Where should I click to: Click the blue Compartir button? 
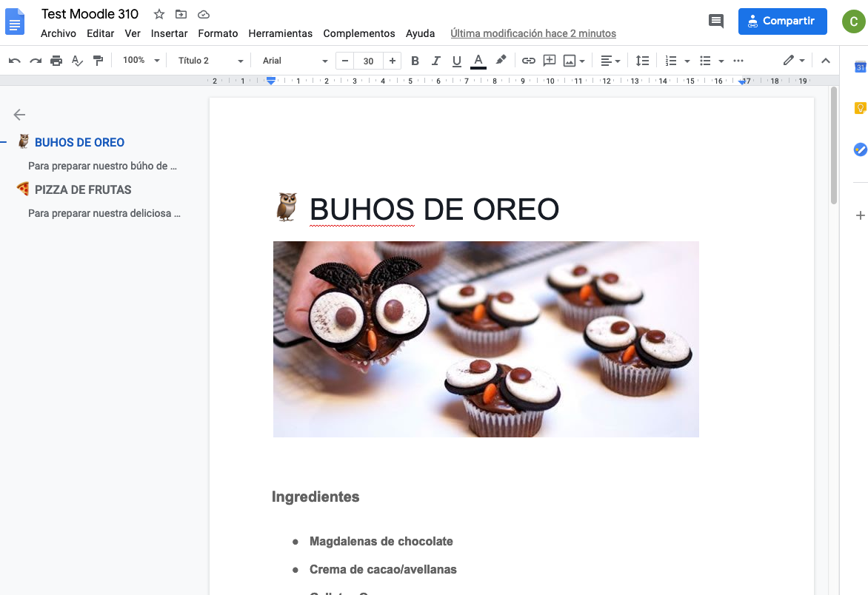[x=782, y=21]
